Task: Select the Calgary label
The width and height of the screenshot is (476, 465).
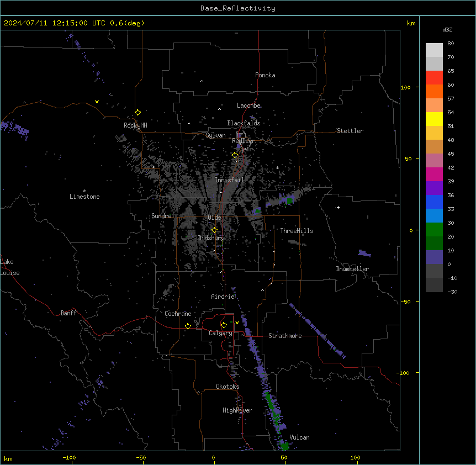Action: [221, 333]
